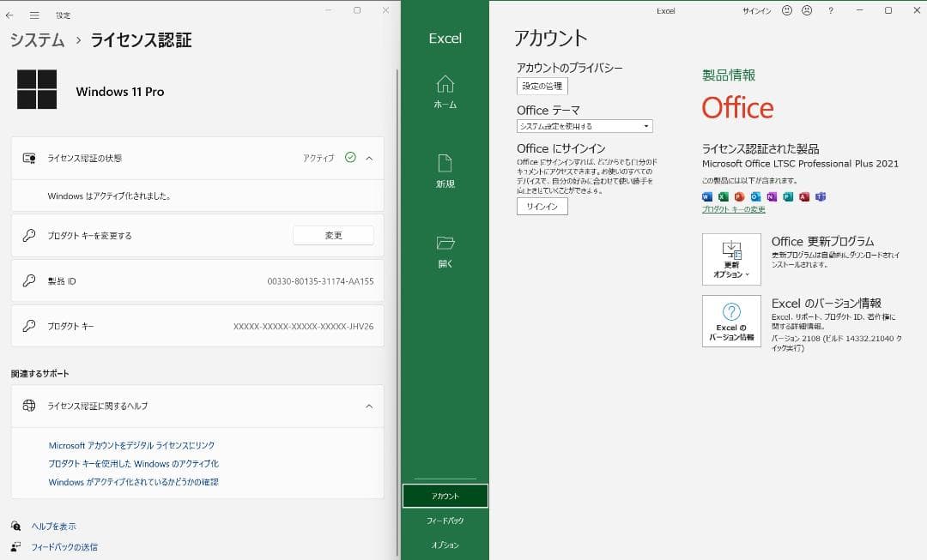The image size is (927, 560).
Task: Open オプション from the Excel sidebar
Action: [445, 544]
